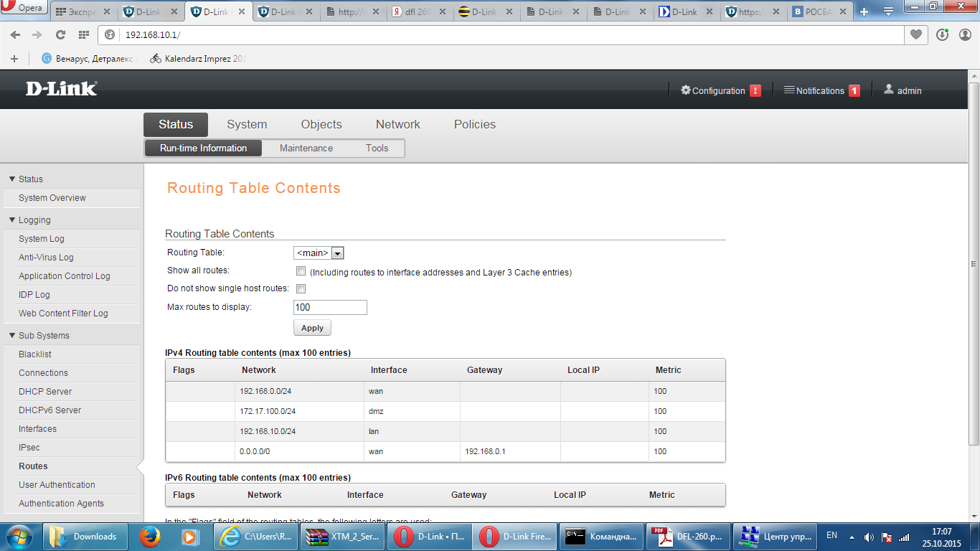
Task: Collapse the Status sidebar section
Action: coord(12,179)
